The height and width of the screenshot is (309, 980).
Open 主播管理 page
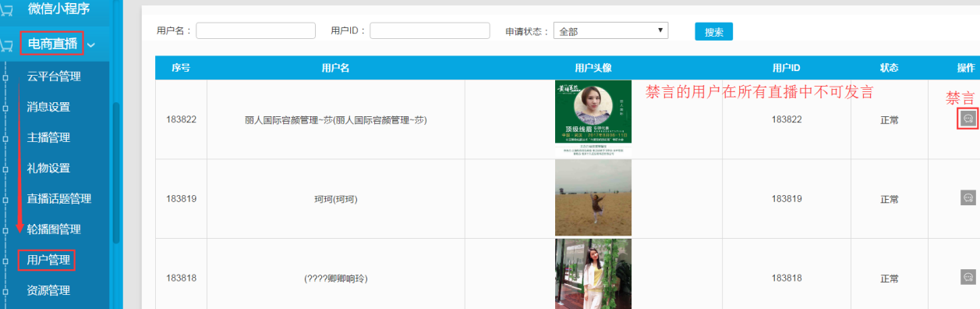pos(48,137)
